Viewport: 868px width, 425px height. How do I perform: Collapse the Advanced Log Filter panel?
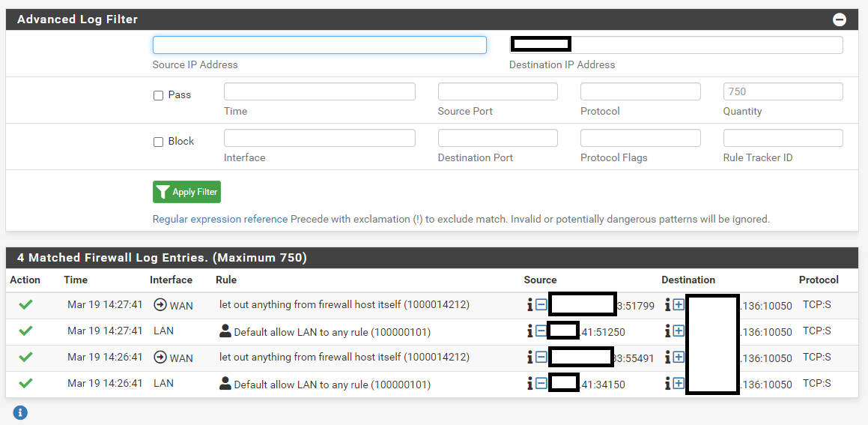840,20
